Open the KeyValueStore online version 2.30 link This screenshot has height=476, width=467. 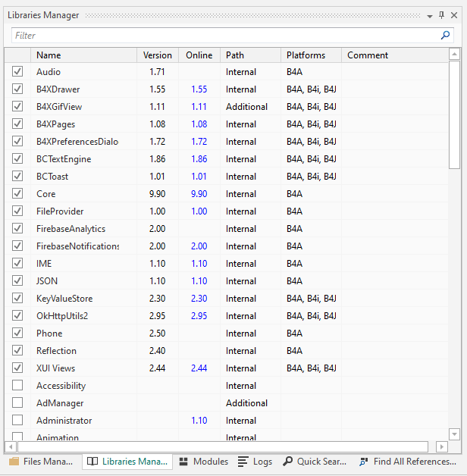[199, 299]
